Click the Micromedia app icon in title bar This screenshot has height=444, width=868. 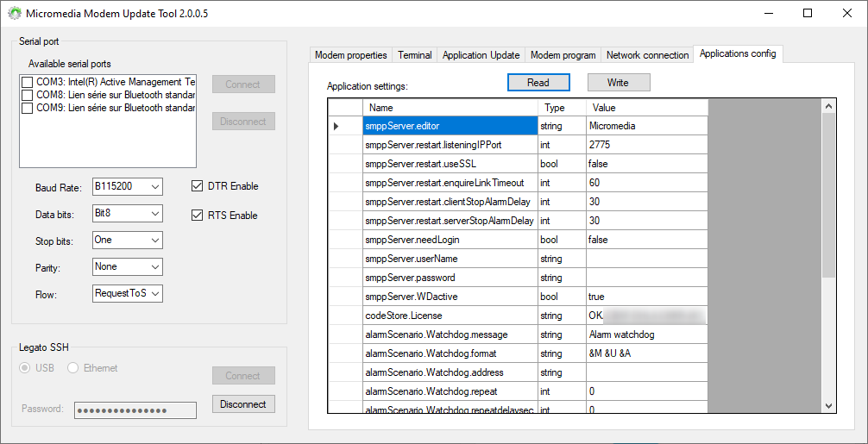tap(15, 14)
